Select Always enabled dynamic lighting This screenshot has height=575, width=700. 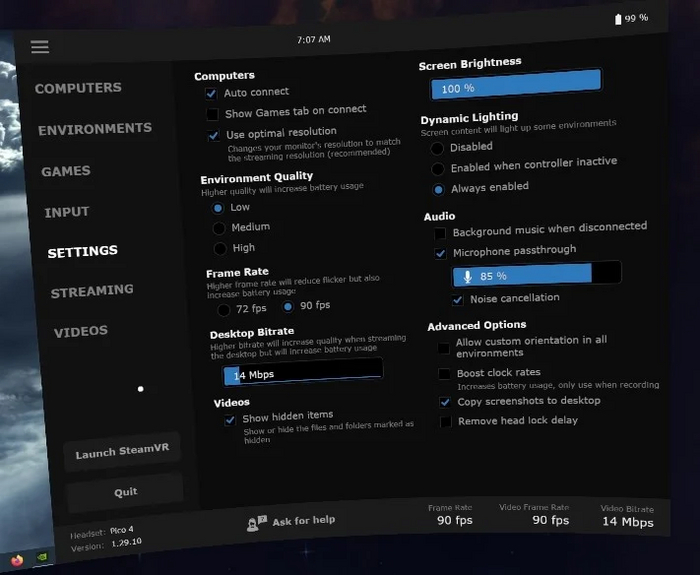tap(438, 190)
